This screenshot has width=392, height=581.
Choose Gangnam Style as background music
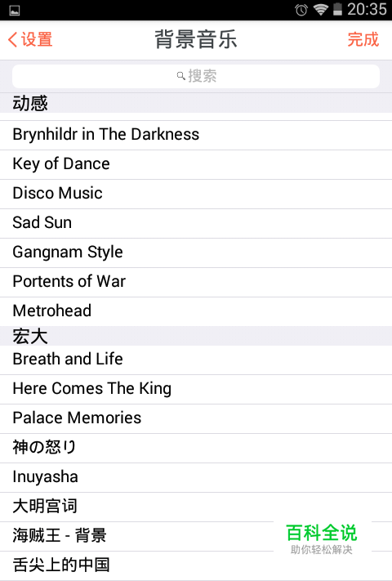coord(196,253)
